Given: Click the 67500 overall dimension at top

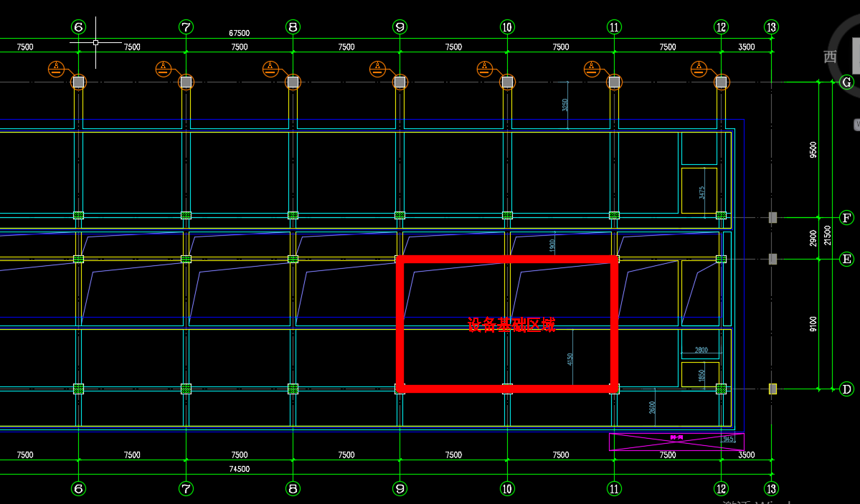Looking at the screenshot, I should tap(239, 33).
